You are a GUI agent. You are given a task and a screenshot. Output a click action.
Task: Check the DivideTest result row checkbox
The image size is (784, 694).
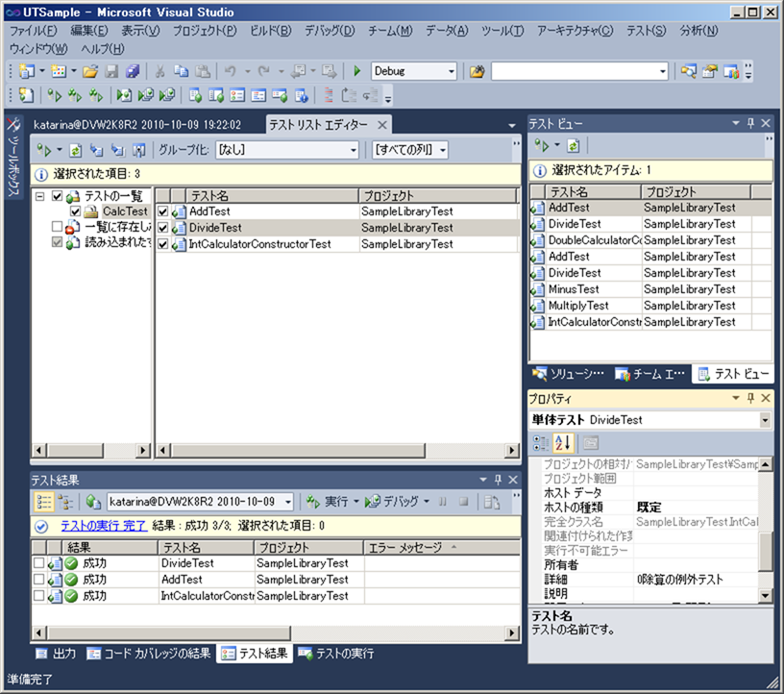pyautogui.click(x=39, y=563)
